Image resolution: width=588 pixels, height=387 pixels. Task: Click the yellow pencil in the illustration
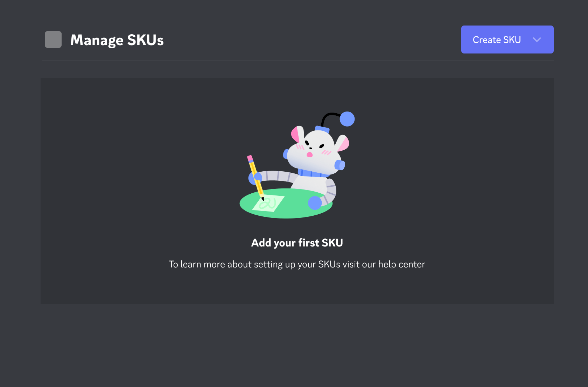pos(255,178)
